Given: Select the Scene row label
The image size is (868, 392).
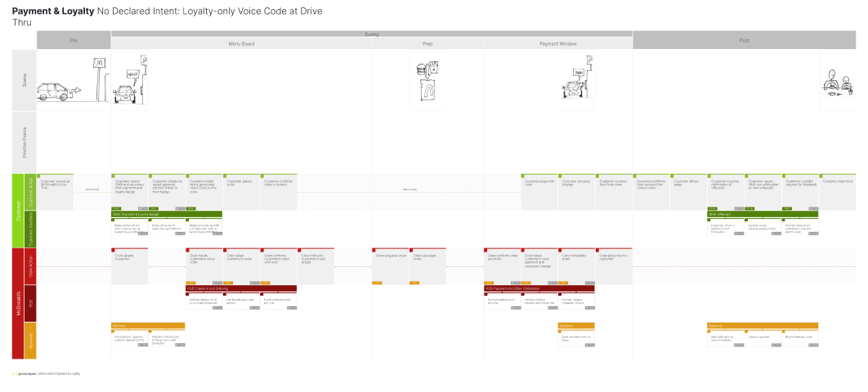Looking at the screenshot, I should click(x=25, y=81).
